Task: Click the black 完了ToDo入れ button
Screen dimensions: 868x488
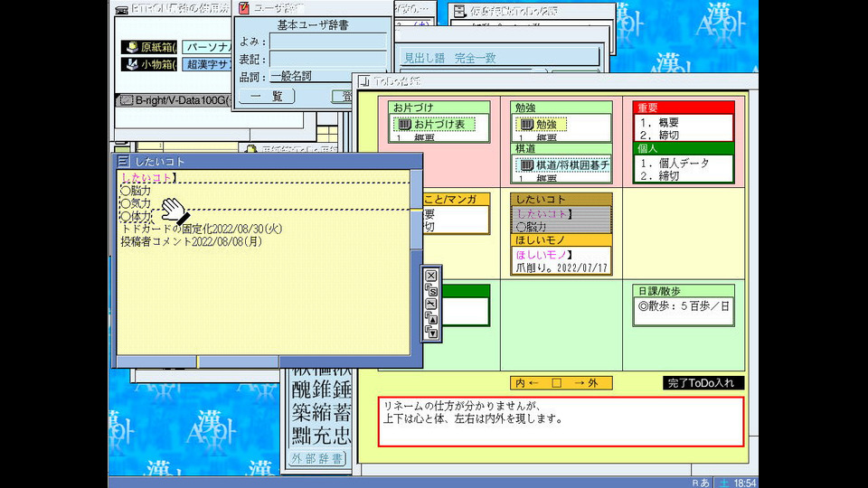Action: (x=703, y=383)
